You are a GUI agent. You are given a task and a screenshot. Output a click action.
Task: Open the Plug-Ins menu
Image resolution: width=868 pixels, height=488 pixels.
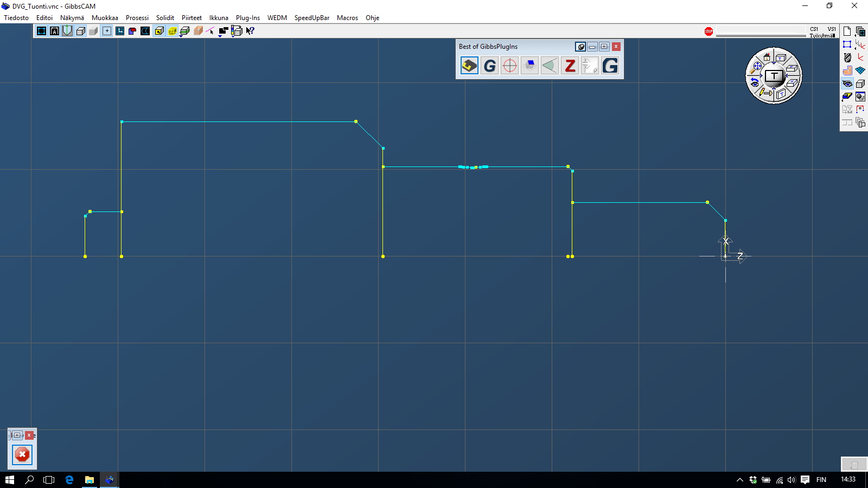248,18
